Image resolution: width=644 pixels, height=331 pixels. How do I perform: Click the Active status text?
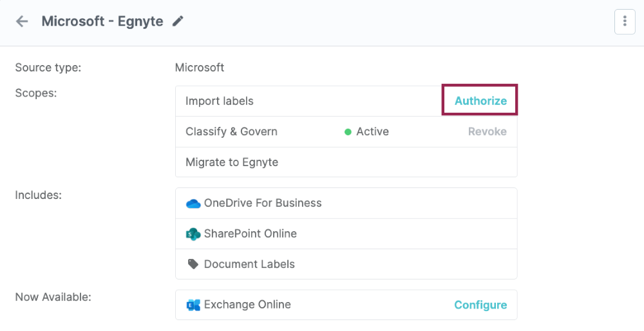click(x=372, y=131)
